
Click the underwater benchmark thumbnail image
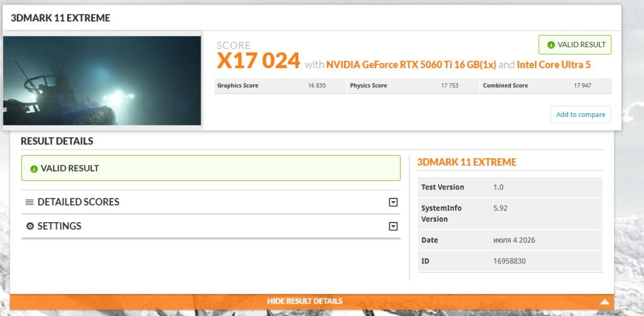(x=102, y=80)
